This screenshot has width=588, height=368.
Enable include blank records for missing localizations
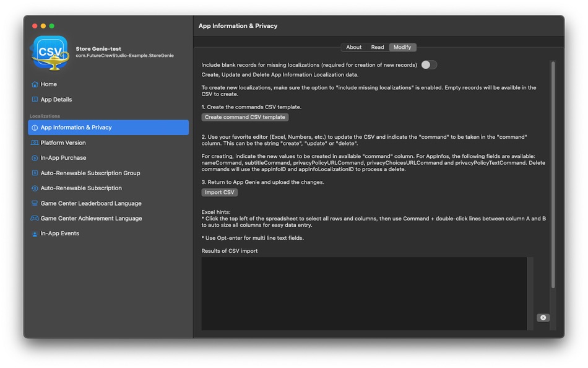(428, 64)
